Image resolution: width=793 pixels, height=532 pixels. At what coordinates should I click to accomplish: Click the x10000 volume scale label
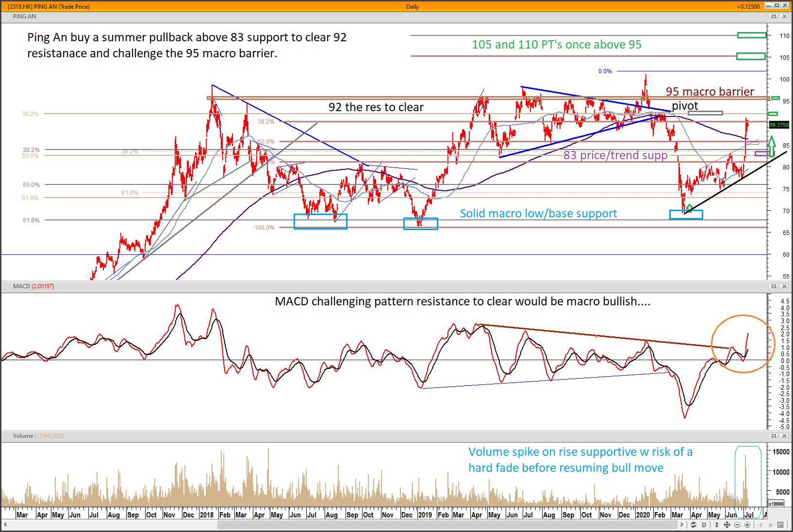coord(776,503)
